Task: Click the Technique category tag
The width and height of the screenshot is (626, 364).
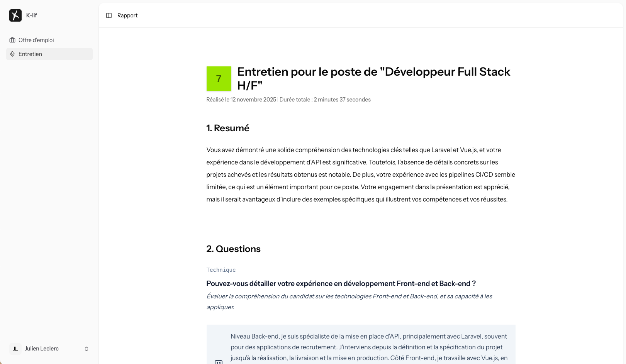Action: 221,270
